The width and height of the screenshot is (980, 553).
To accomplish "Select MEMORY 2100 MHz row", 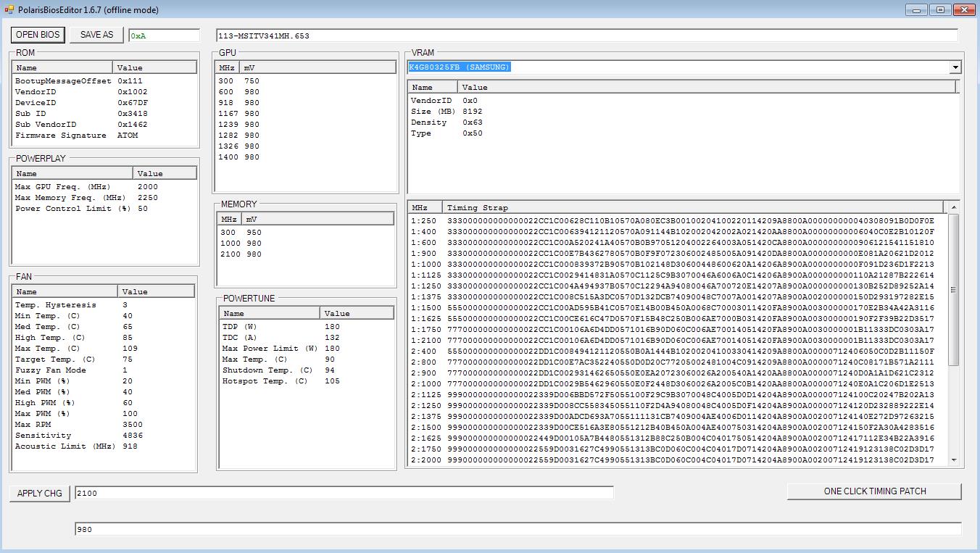I will coord(306,254).
